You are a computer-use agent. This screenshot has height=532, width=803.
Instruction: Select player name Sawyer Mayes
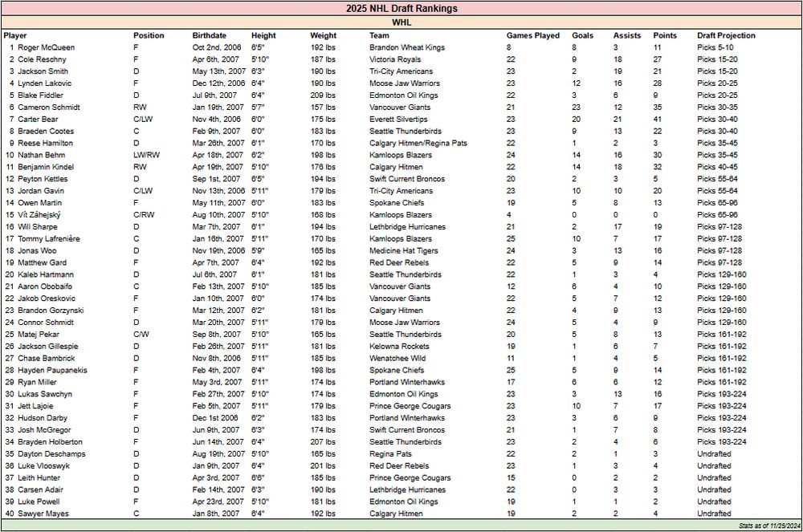43,514
